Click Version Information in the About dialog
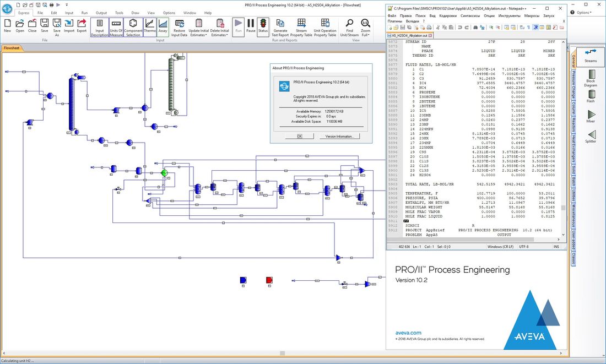The width and height of the screenshot is (606, 364). tap(340, 136)
